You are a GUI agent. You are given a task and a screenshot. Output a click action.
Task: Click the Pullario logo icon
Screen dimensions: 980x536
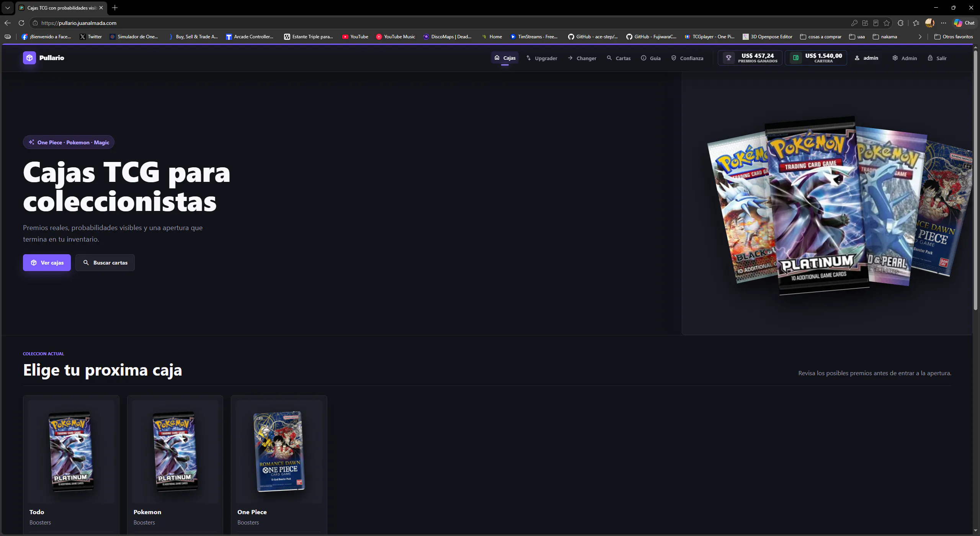pyautogui.click(x=29, y=58)
